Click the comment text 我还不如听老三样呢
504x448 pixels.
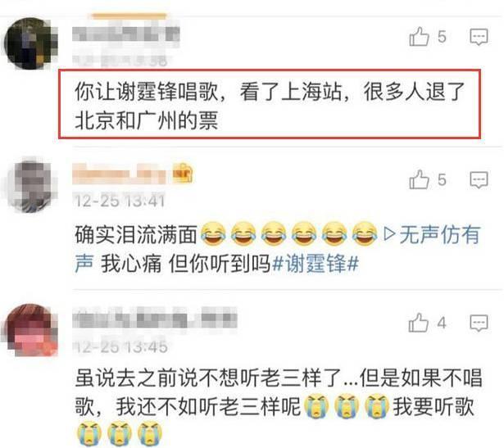click(x=208, y=407)
